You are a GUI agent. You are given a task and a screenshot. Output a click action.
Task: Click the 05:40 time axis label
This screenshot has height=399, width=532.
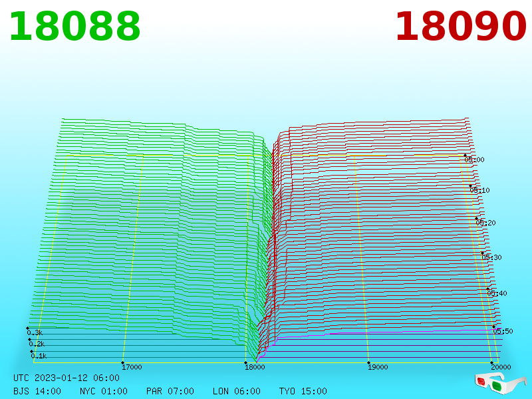tap(497, 293)
